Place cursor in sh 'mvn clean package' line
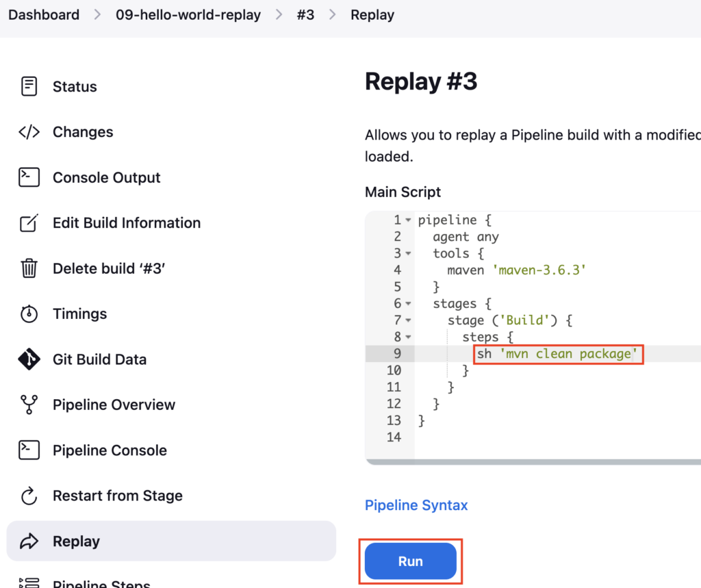The width and height of the screenshot is (701, 588). (x=557, y=354)
